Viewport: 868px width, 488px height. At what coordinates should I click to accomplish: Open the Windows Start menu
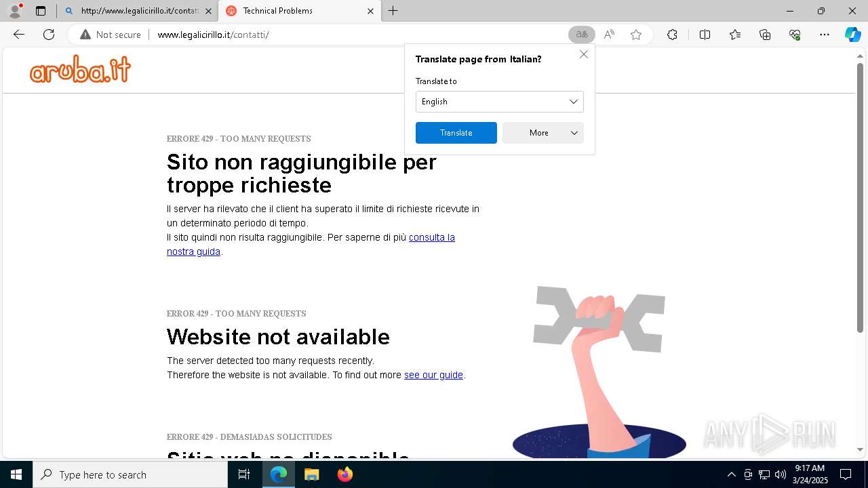coord(16,474)
